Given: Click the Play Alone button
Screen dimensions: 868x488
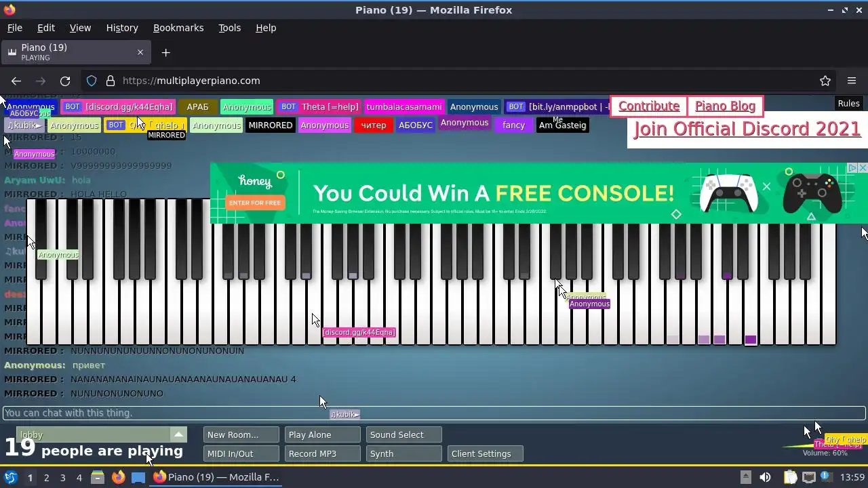Looking at the screenshot, I should click(x=322, y=435).
